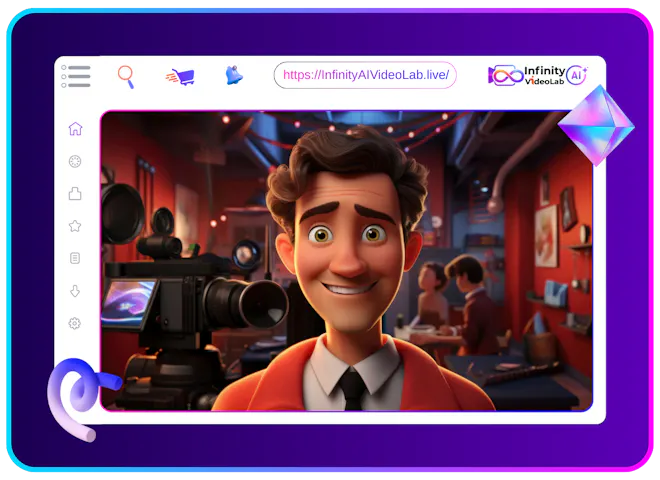Click the InfinityAIVideoLab.live URL field
The image size is (660, 480).
tap(365, 75)
